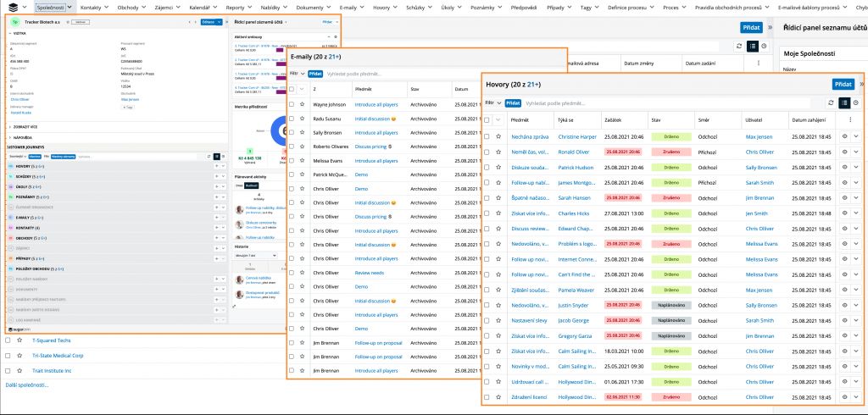Viewport: 868px width, 415px height.
Task: Select the Tri-State Medical Corp row checkbox
Action: click(x=7, y=355)
